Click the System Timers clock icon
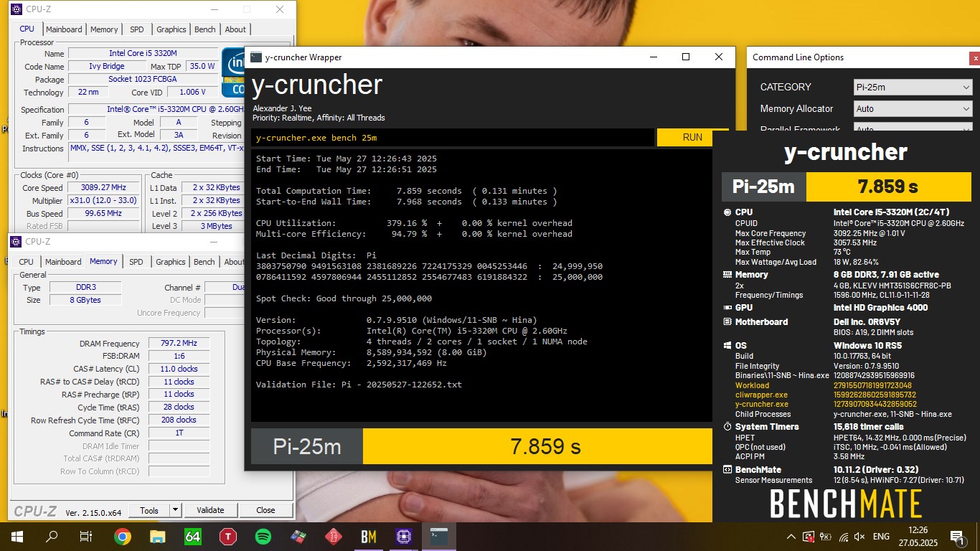 (727, 427)
